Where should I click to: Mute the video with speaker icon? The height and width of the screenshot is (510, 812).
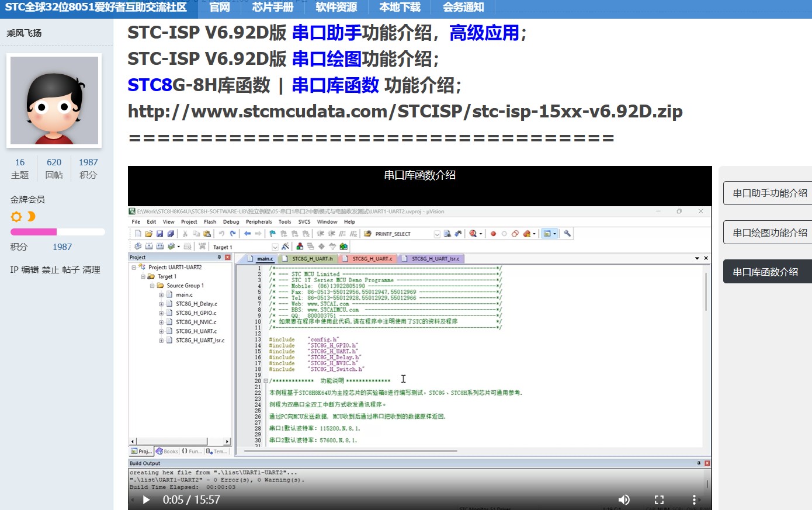(624, 499)
